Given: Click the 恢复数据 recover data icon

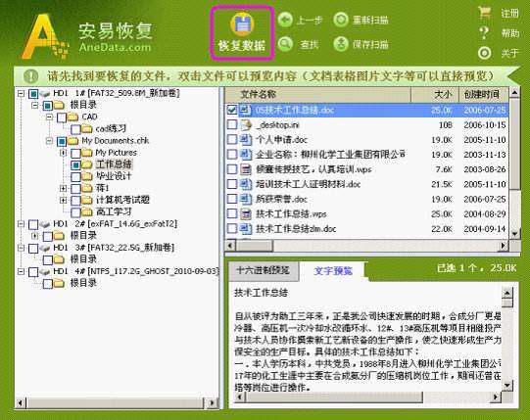Looking at the screenshot, I should 242,24.
